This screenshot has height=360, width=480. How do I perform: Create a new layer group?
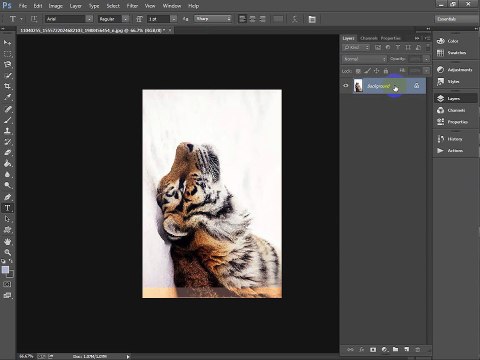395,349
